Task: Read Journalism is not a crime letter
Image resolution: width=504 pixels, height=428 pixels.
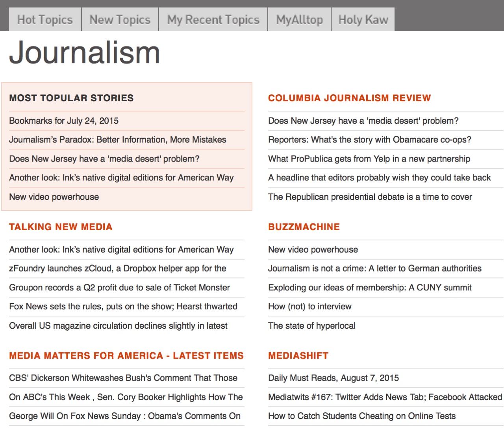Action: tap(375, 269)
